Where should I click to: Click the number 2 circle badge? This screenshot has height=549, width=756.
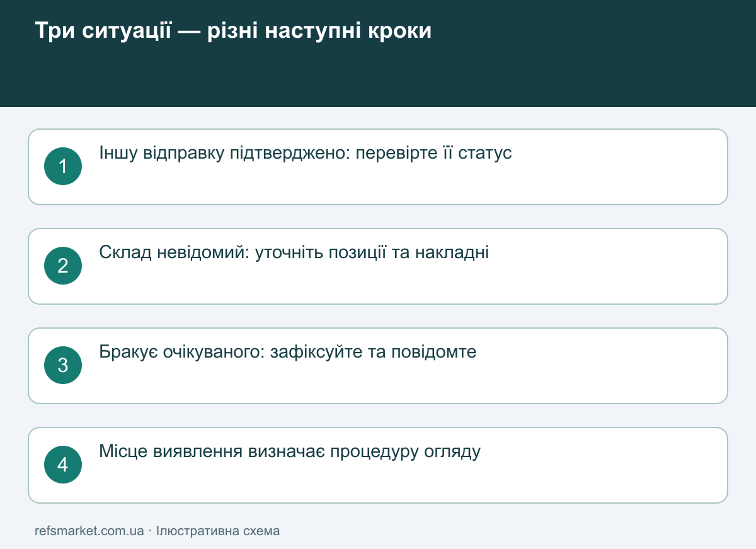click(x=63, y=266)
